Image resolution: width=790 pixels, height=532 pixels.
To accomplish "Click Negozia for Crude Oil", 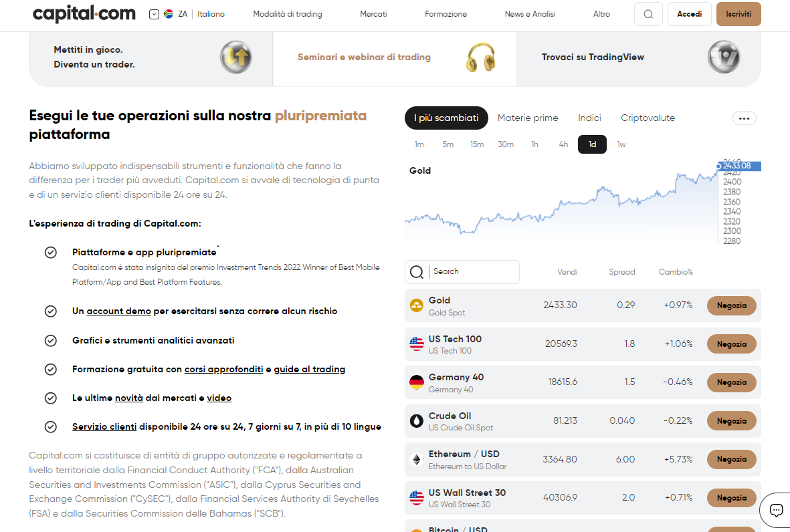I will click(x=732, y=421).
